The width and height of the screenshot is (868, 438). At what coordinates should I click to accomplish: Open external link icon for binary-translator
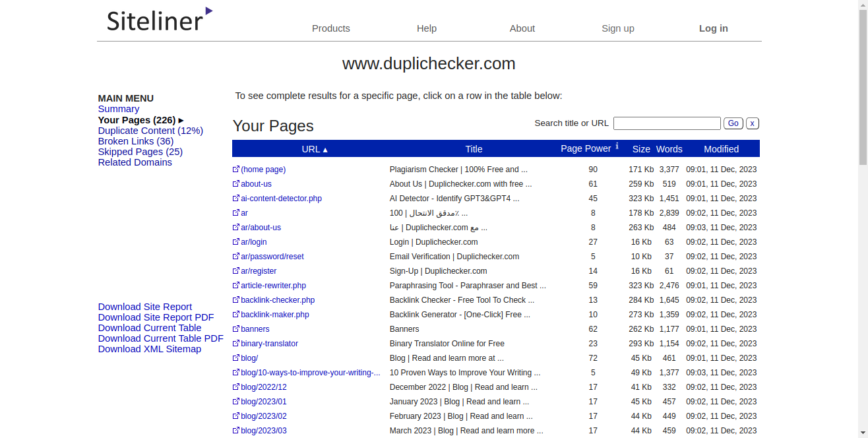pos(236,344)
